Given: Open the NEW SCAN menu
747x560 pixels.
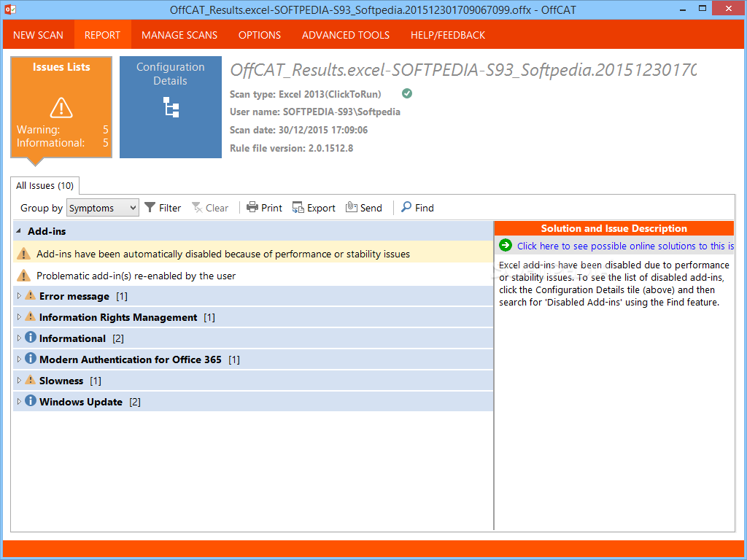Looking at the screenshot, I should (38, 35).
